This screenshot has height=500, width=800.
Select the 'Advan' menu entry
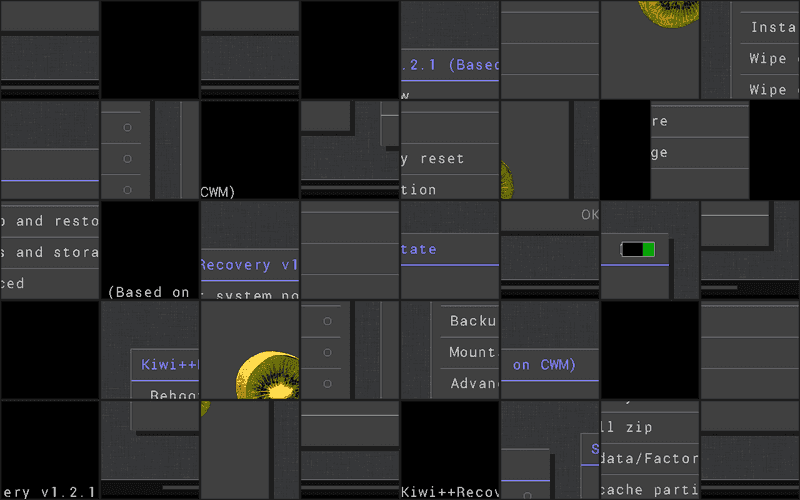[x=473, y=383]
